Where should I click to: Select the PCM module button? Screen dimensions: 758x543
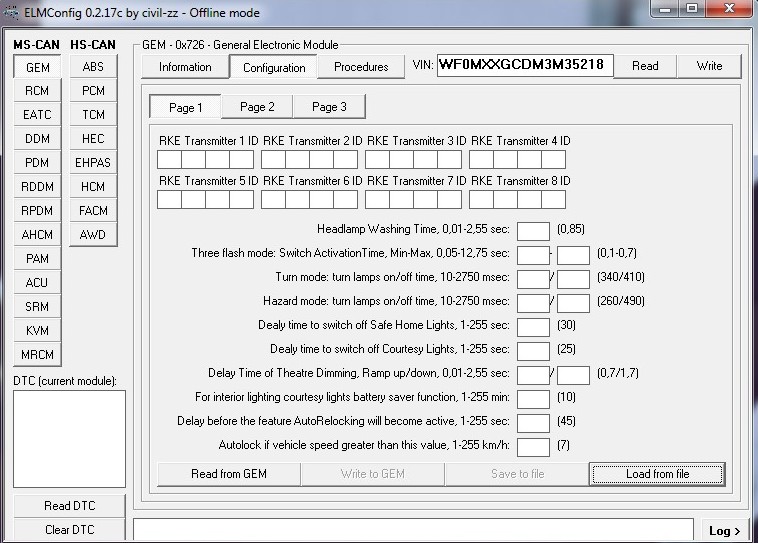click(x=93, y=91)
